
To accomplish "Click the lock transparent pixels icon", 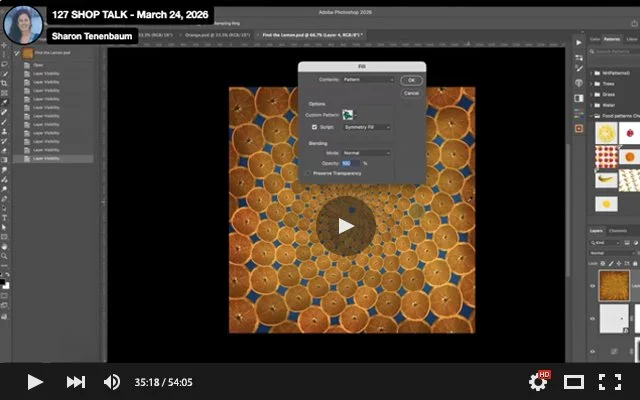I will [x=602, y=263].
